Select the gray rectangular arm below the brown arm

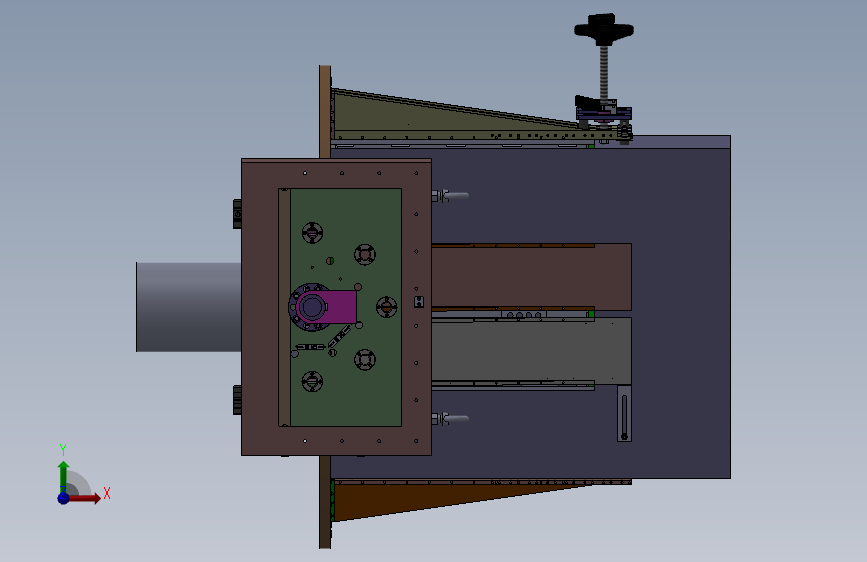point(531,351)
